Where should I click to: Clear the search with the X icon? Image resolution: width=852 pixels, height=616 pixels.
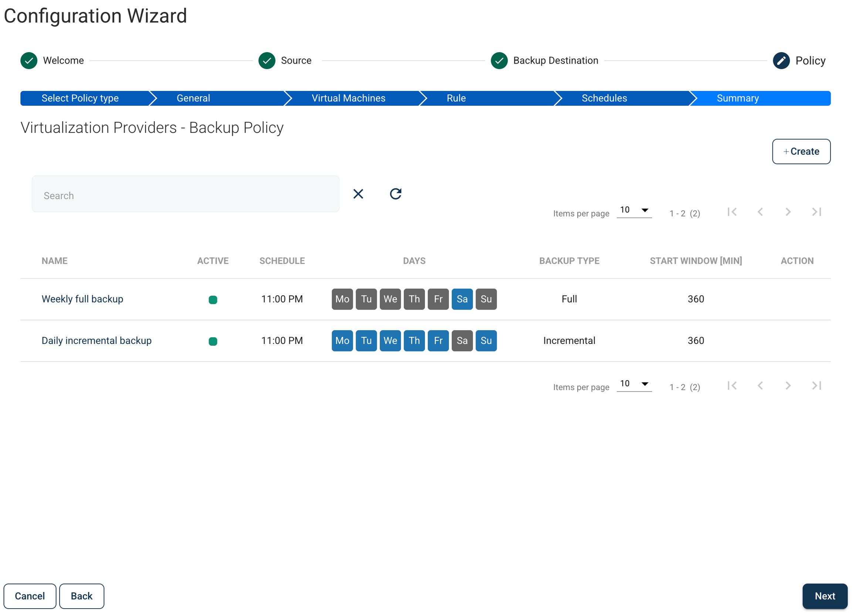pyautogui.click(x=358, y=194)
